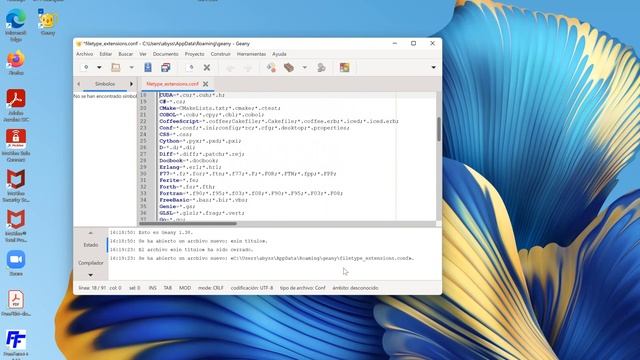The image size is (640, 360).
Task: Click the Fortran line in the editor
Action: coord(251,193)
